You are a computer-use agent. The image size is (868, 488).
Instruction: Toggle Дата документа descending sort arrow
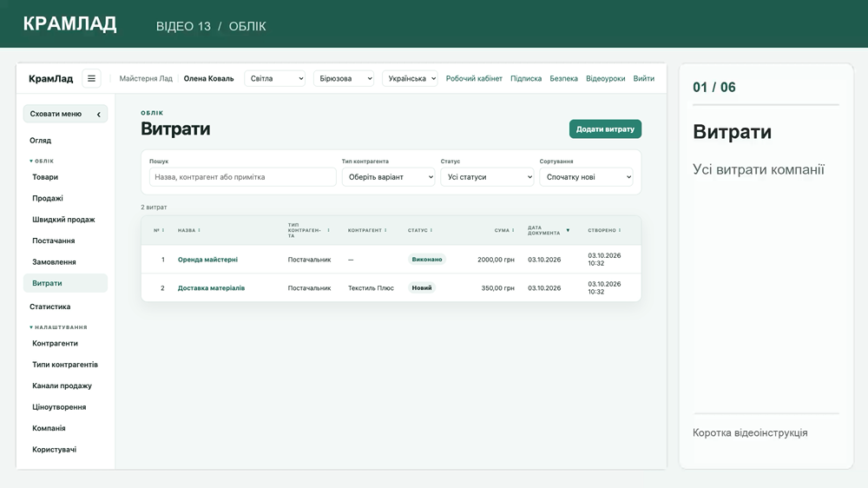(568, 230)
